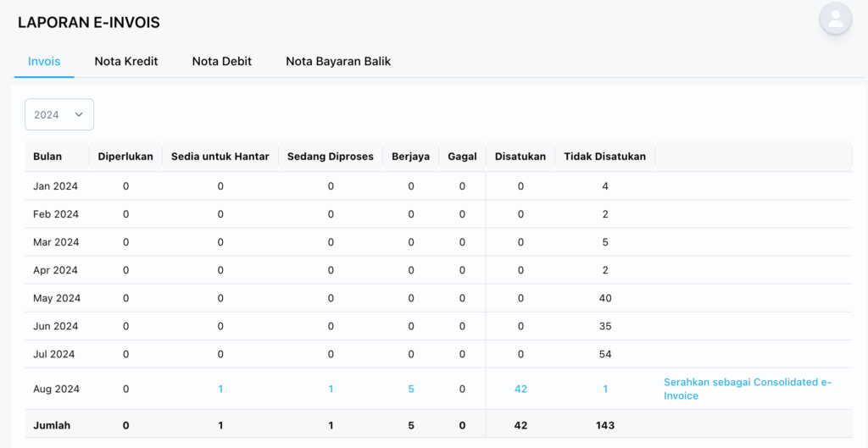Image resolution: width=868 pixels, height=448 pixels.
Task: Open the user profile avatar icon
Action: 835,19
